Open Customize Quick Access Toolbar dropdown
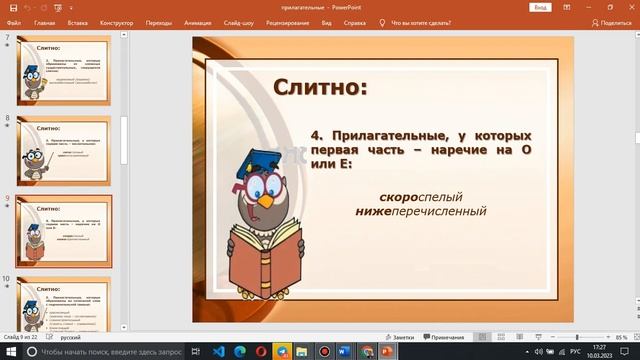Image resolution: width=640 pixels, height=360 pixels. click(71, 8)
